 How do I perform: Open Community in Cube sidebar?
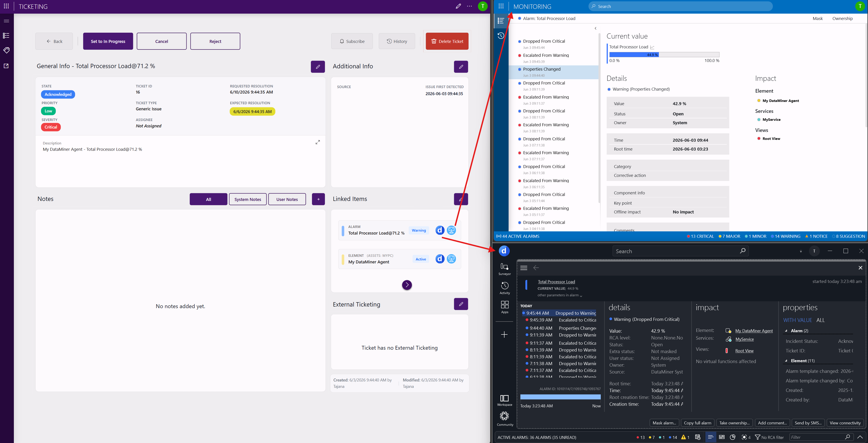[x=505, y=419]
